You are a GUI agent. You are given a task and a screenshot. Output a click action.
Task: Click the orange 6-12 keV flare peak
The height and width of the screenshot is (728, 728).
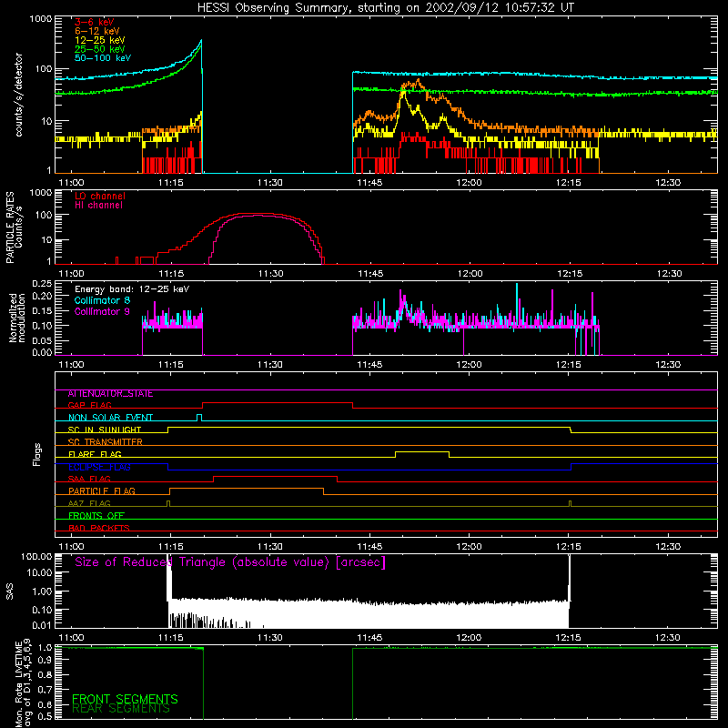tap(419, 80)
